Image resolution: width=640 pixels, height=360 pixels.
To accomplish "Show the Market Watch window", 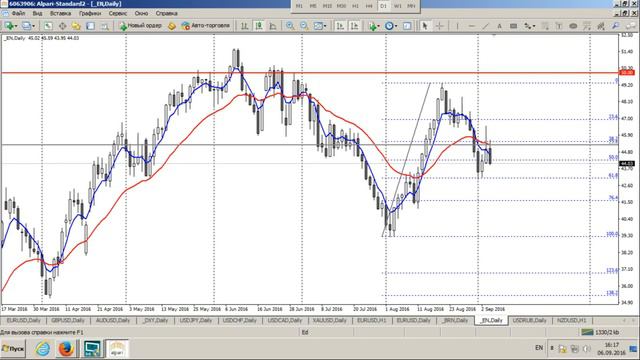I will point(48,26).
